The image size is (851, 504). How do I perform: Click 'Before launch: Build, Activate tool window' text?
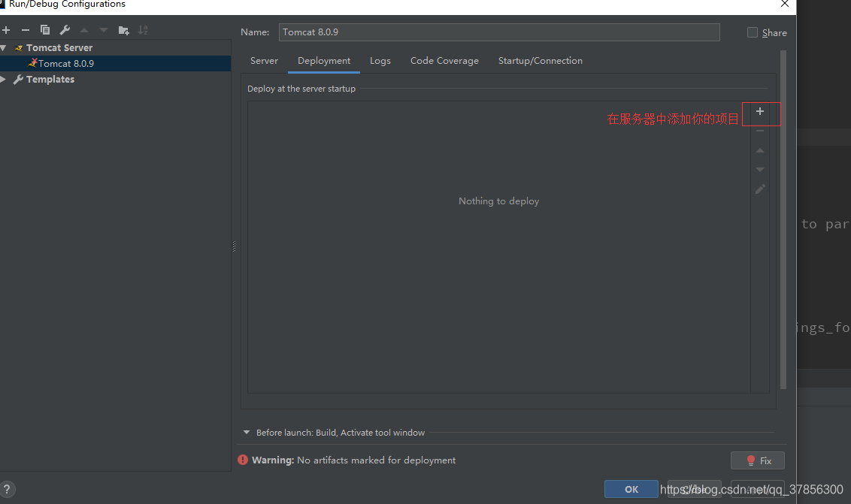341,433
